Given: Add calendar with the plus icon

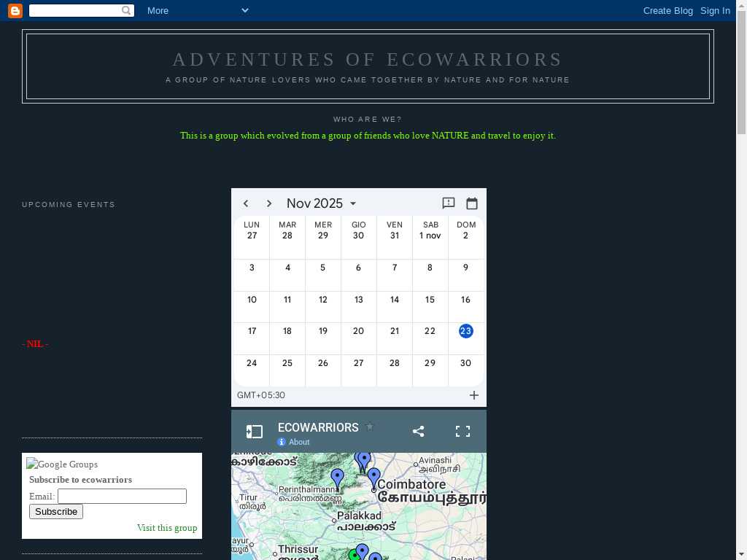Looking at the screenshot, I should (474, 395).
